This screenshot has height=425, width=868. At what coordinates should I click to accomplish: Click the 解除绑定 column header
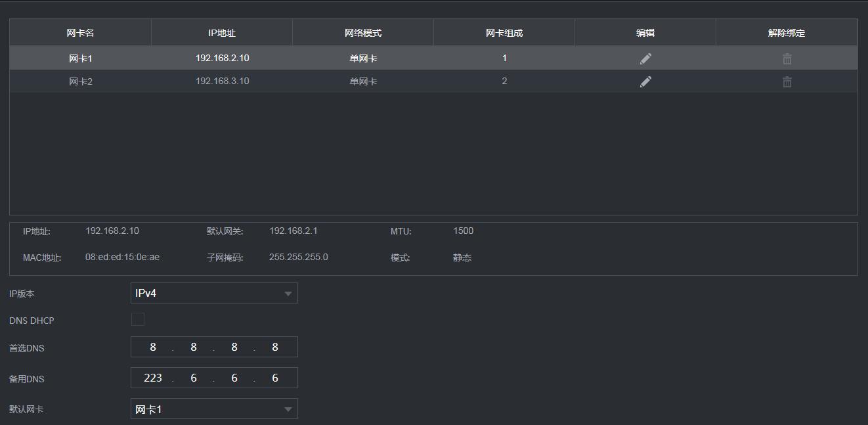pos(787,32)
